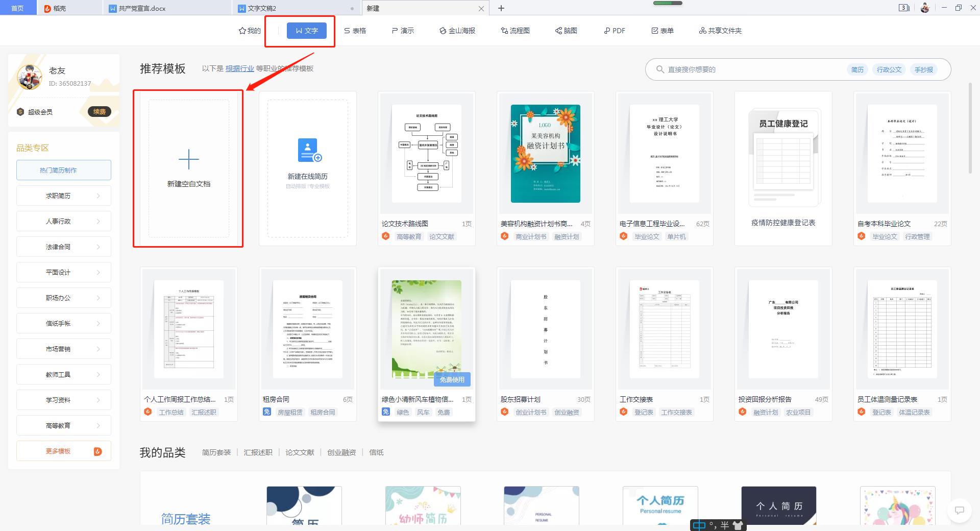Image resolution: width=980 pixels, height=531 pixels.
Task: Click the 续费 renewal button
Action: point(100,112)
